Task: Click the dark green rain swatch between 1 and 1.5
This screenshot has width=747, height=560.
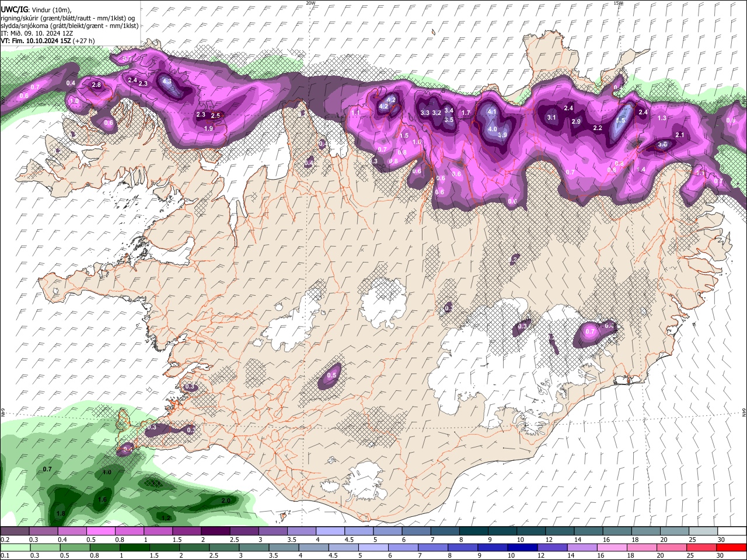Action: click(135, 547)
